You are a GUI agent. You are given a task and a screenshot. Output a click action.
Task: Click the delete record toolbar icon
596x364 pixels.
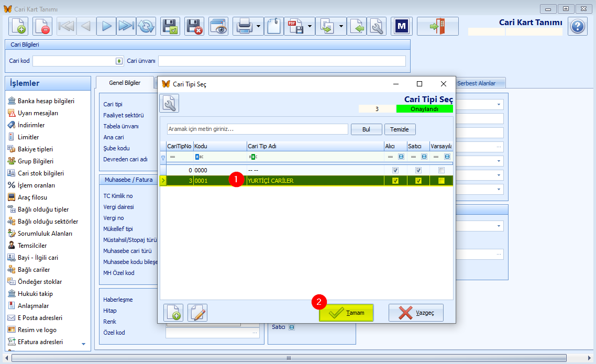[41, 26]
